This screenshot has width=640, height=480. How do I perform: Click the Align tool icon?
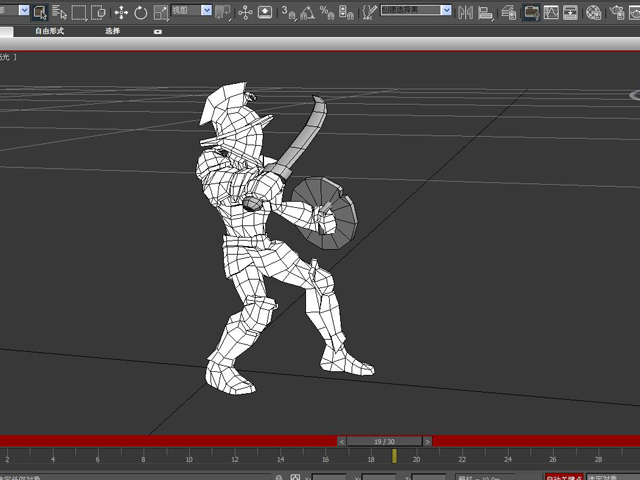coord(485,12)
